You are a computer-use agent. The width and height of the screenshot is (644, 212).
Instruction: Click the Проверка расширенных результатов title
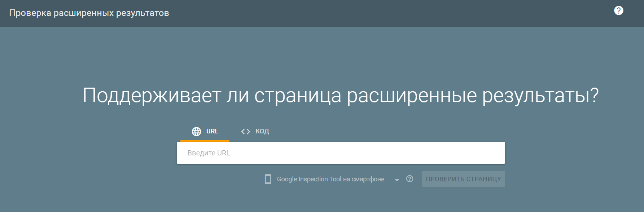click(89, 13)
